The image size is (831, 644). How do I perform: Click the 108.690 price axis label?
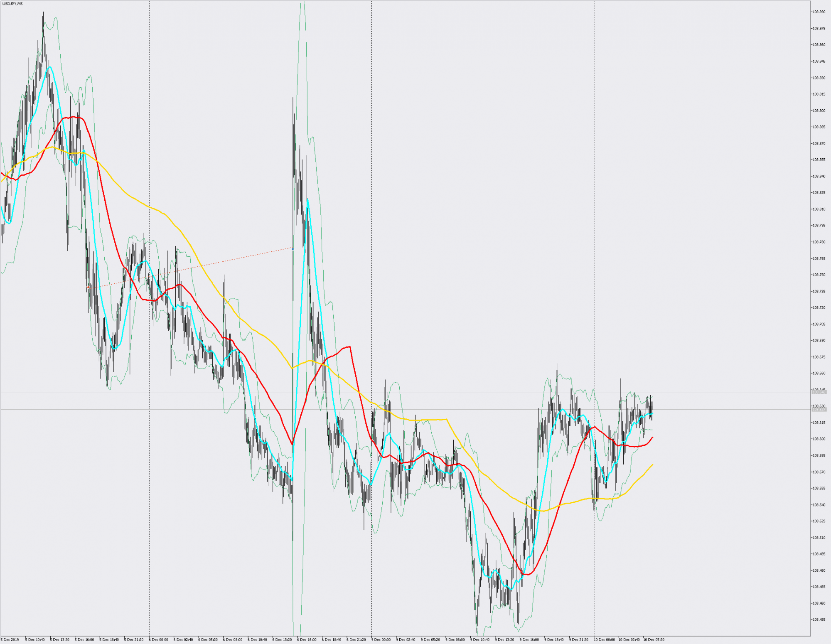(819, 341)
